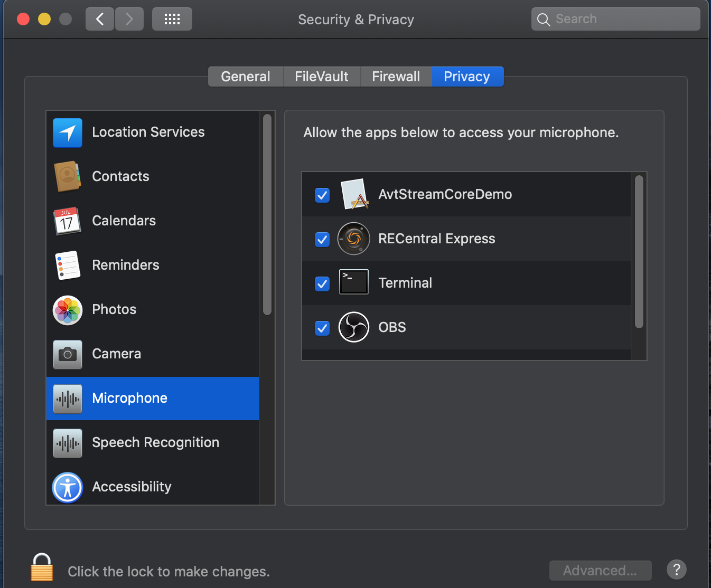Click the RECentral Express app icon
This screenshot has height=588, width=711.
point(353,239)
